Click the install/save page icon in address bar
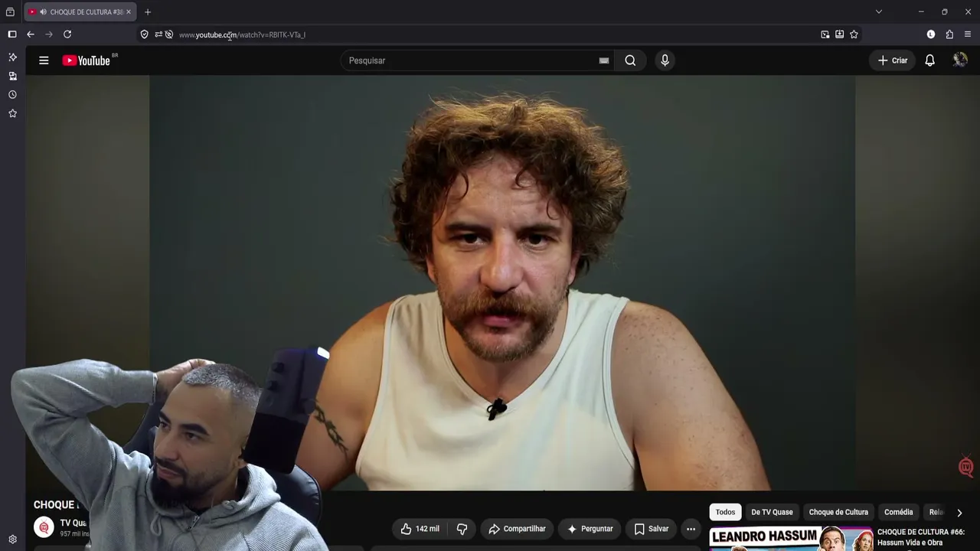Viewport: 980px width, 551px height. [839, 34]
